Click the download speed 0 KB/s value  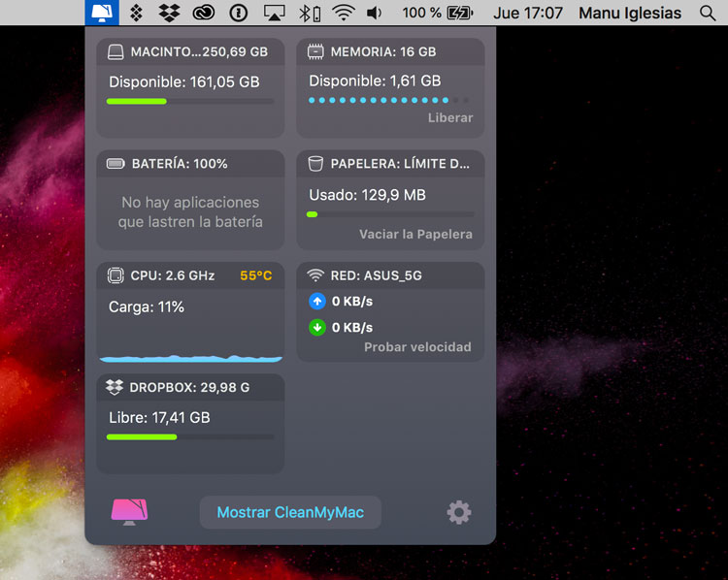(x=352, y=327)
